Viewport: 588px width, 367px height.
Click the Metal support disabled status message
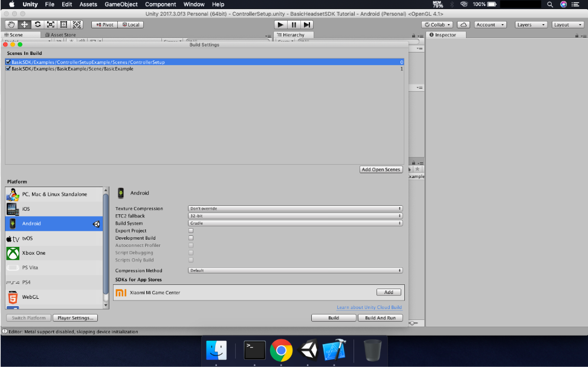pyautogui.click(x=74, y=332)
